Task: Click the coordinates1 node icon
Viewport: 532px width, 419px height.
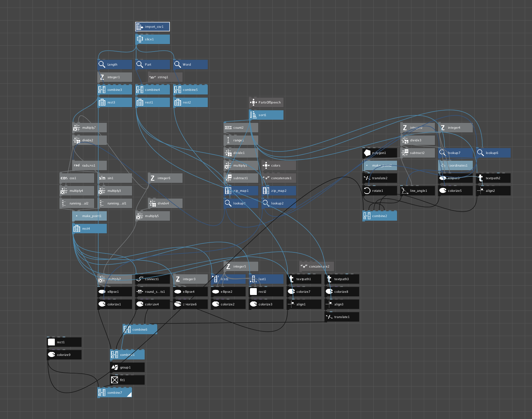Action: [443, 166]
